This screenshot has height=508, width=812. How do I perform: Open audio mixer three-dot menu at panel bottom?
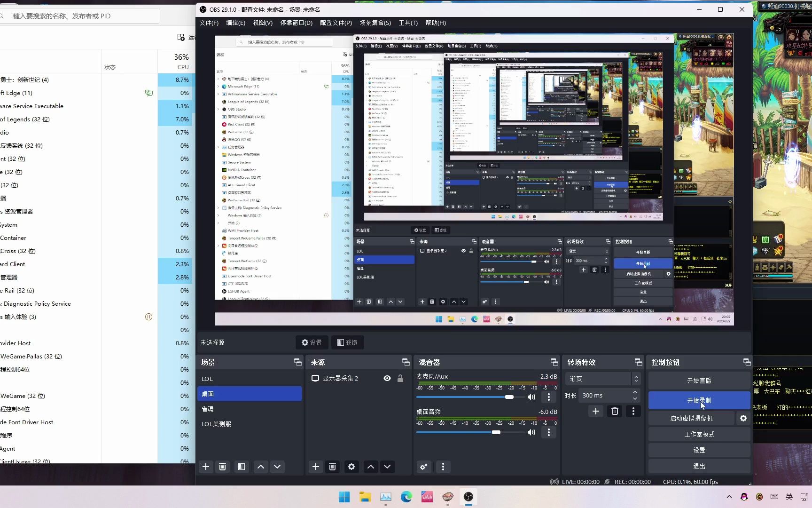tap(443, 467)
